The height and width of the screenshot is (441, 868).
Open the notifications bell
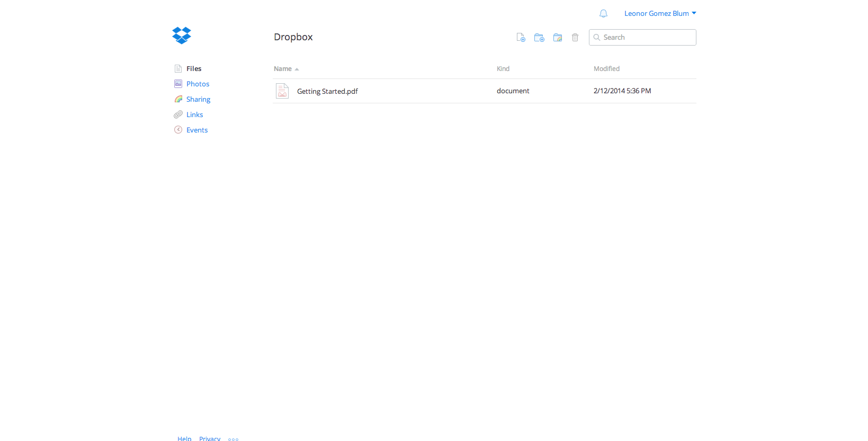(603, 14)
